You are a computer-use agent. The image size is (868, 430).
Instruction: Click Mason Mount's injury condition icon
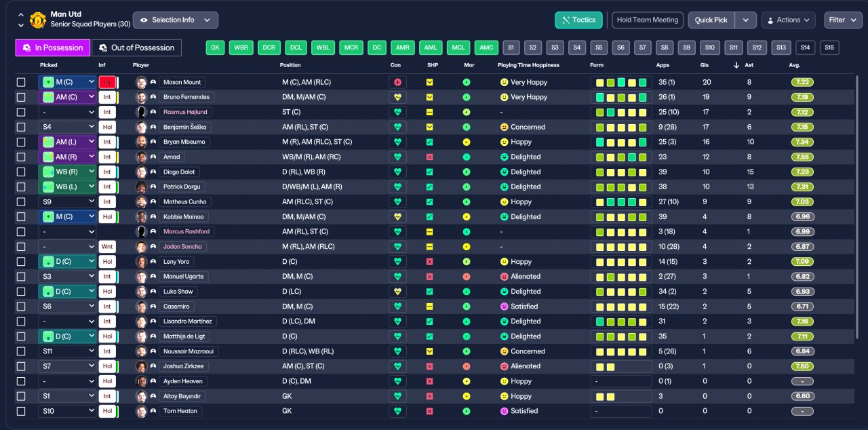[397, 82]
